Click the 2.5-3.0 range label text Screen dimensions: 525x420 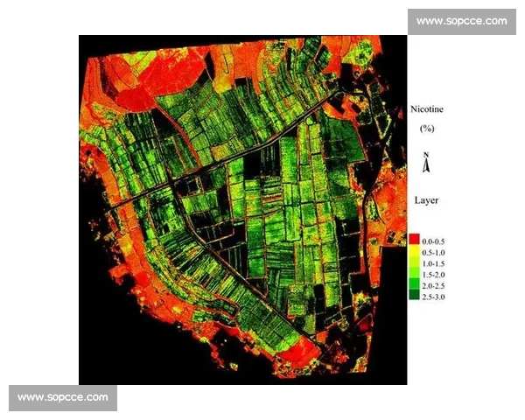click(x=432, y=297)
